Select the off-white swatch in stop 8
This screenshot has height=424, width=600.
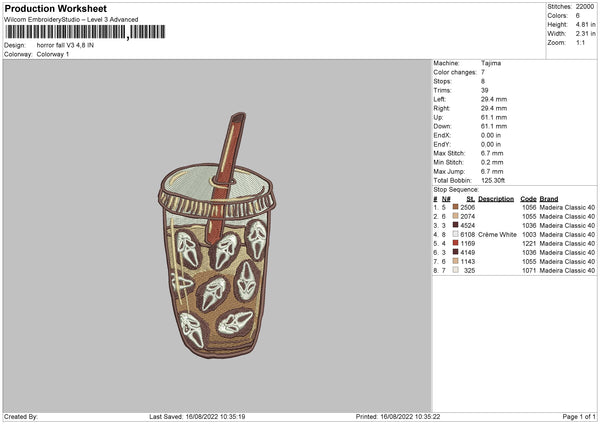click(455, 270)
